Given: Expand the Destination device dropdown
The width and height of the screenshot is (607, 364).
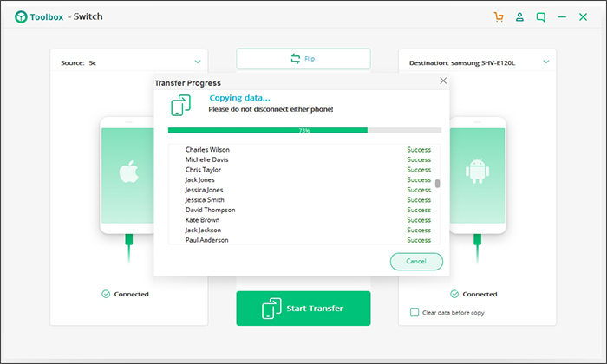Looking at the screenshot, I should tap(545, 62).
